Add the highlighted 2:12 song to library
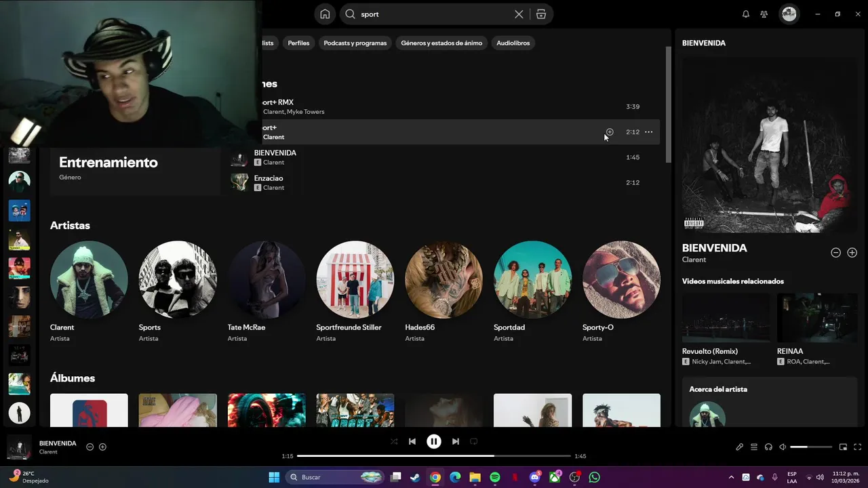Screen dimensions: 868x488 click(610, 132)
